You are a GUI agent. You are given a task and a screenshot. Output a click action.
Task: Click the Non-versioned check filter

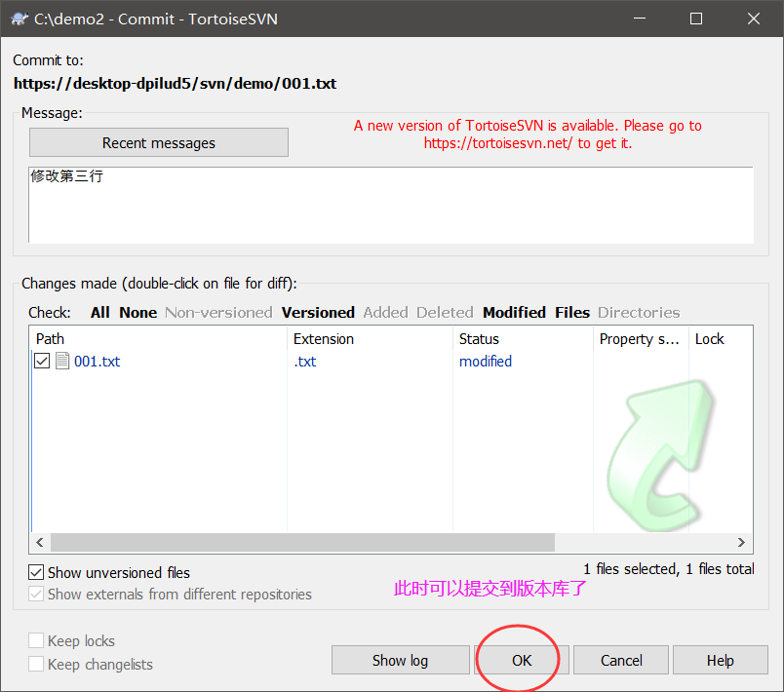(x=219, y=312)
